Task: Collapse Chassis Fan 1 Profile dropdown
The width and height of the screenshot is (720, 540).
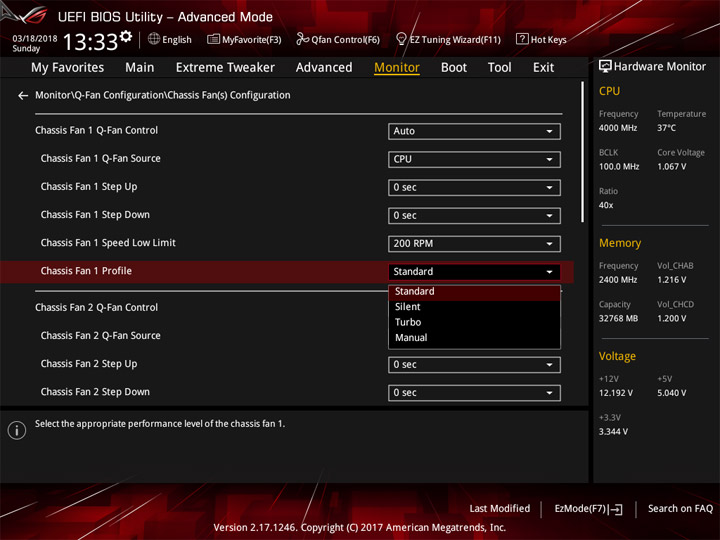Action: [x=474, y=272]
